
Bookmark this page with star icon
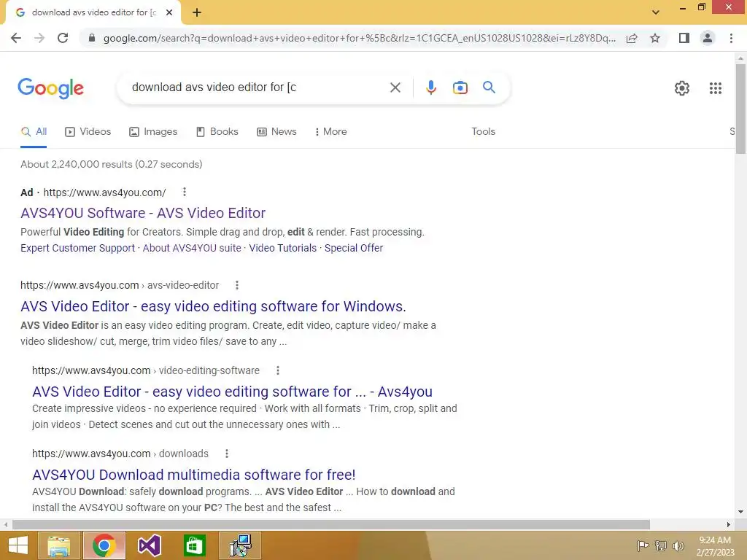point(655,38)
